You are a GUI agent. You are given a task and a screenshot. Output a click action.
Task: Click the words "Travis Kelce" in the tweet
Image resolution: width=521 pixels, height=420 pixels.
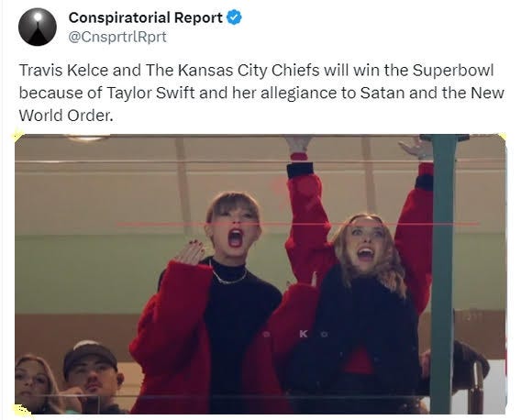tap(64, 70)
